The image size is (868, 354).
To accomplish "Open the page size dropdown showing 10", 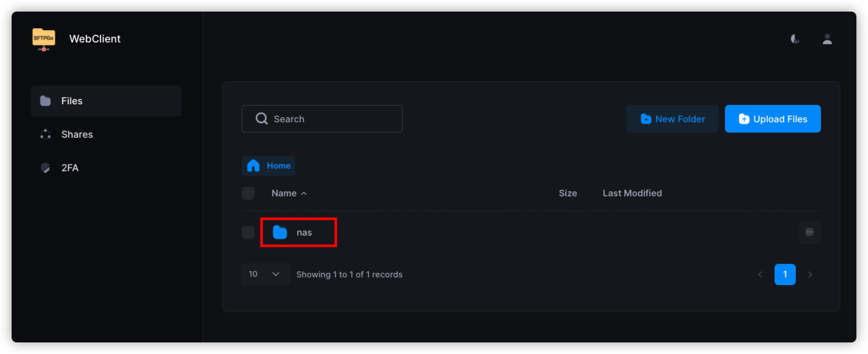I will pos(265,274).
